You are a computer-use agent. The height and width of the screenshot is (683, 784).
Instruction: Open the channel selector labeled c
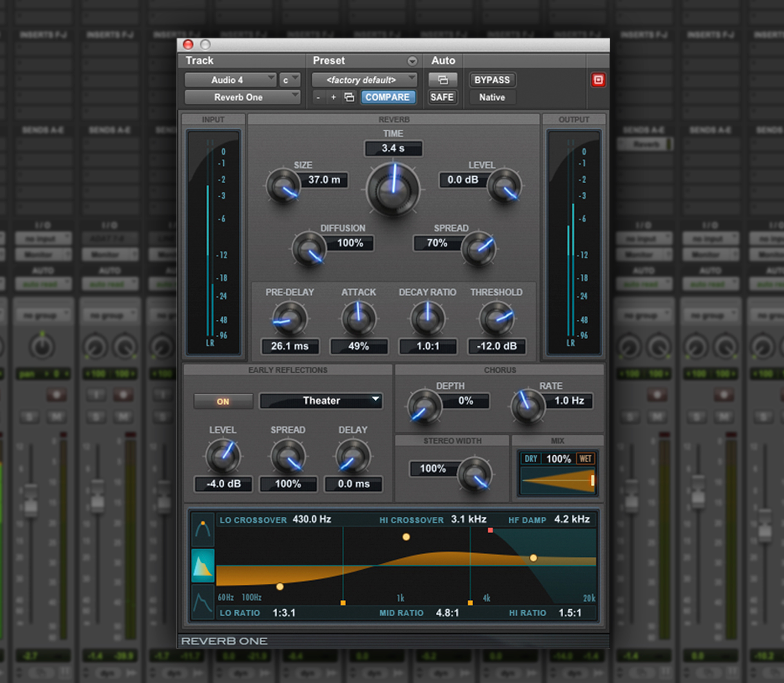[289, 80]
